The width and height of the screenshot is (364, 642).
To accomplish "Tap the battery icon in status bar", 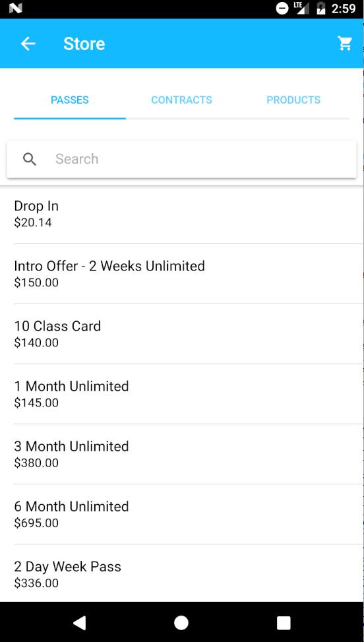I will 321,9.
